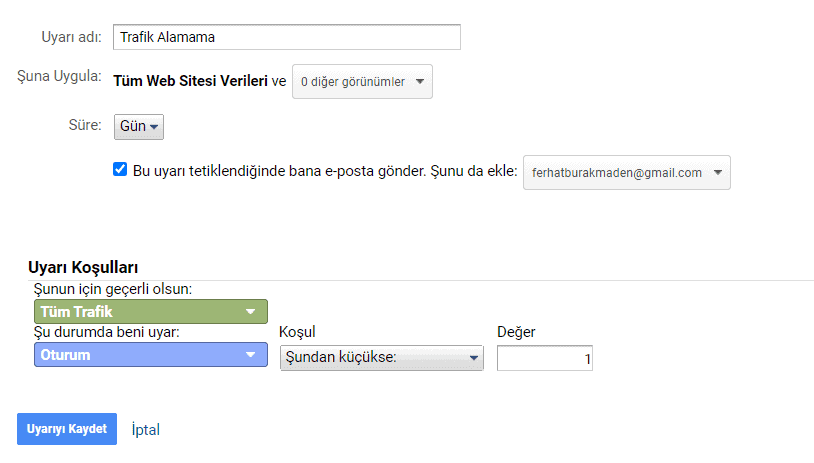Screen dimensions: 814x463
Task: Click the 'Şunun için geçerli olsun:' label
Action: pyautogui.click(x=113, y=289)
